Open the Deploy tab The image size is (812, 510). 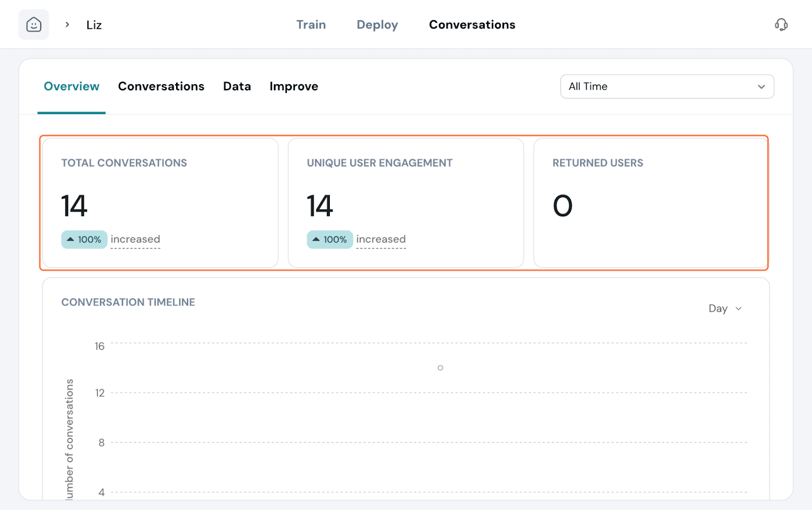377,25
